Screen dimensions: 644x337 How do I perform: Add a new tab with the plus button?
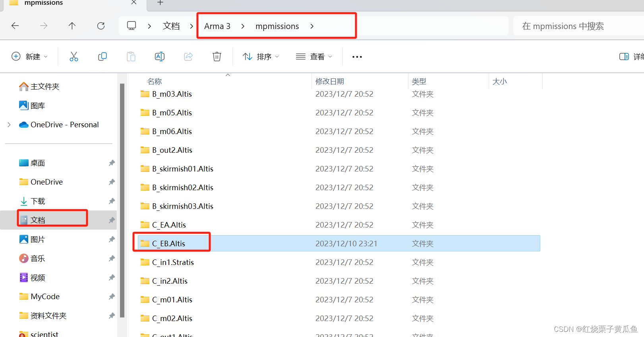[x=160, y=2]
